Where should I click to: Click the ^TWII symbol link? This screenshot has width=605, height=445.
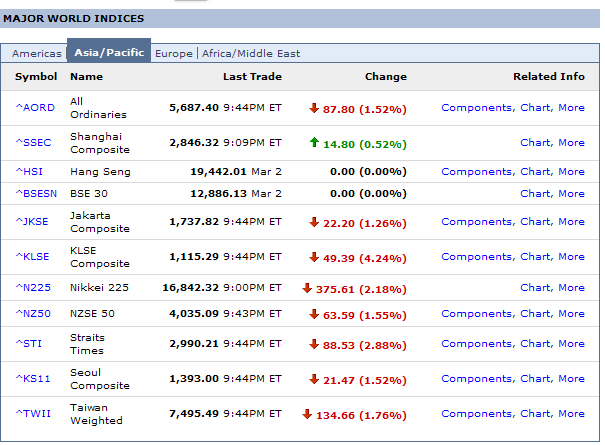34,414
